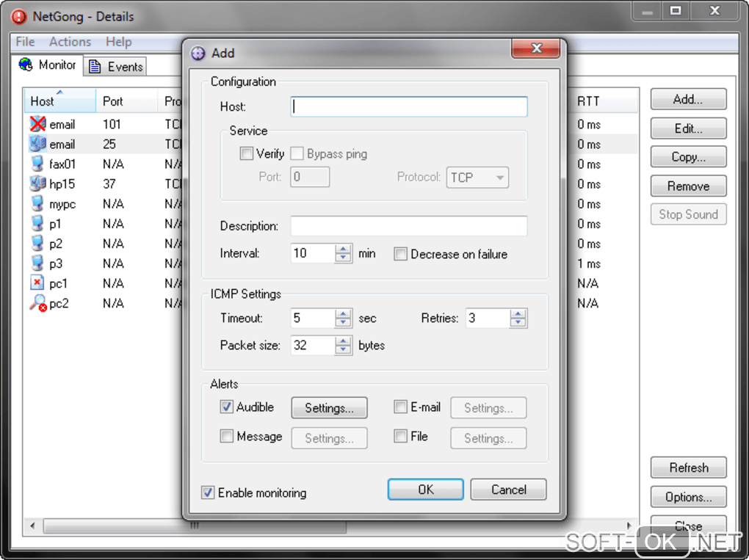Decrease the Timeout value with down arrow

[343, 323]
